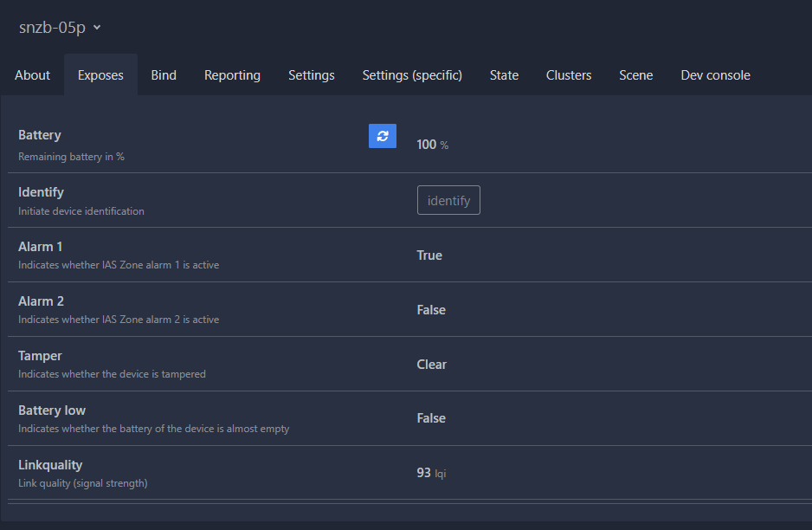Open the Settings tab
The image size is (812, 530).
point(311,75)
